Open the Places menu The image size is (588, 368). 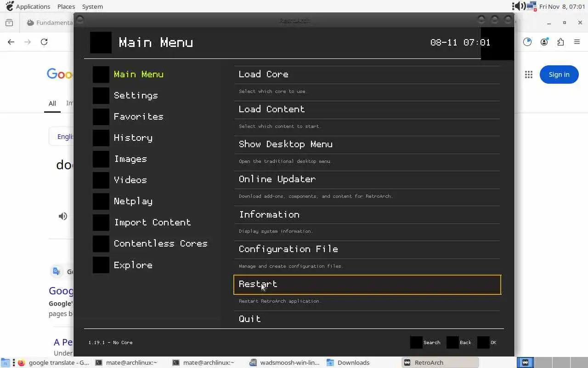(66, 6)
